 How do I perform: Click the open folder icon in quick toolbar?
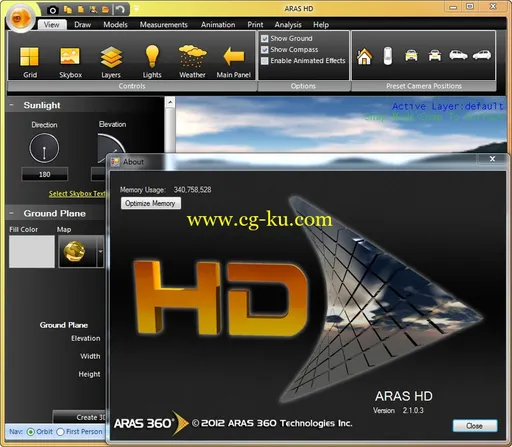click(x=106, y=9)
